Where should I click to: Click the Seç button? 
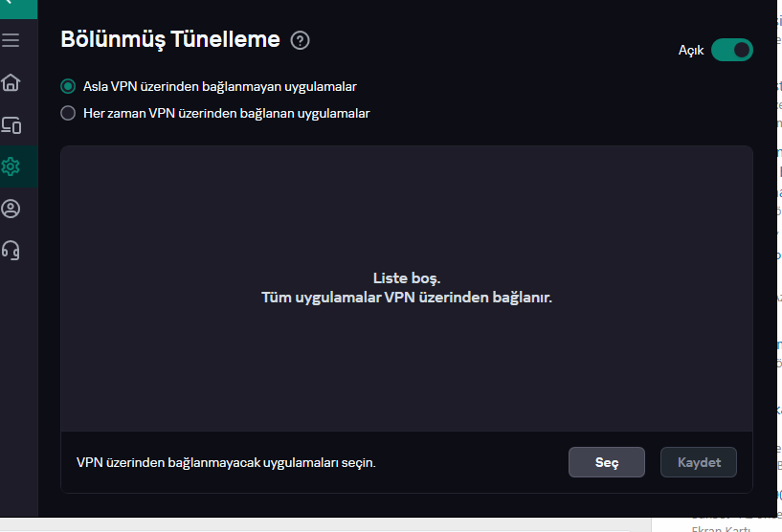607,462
